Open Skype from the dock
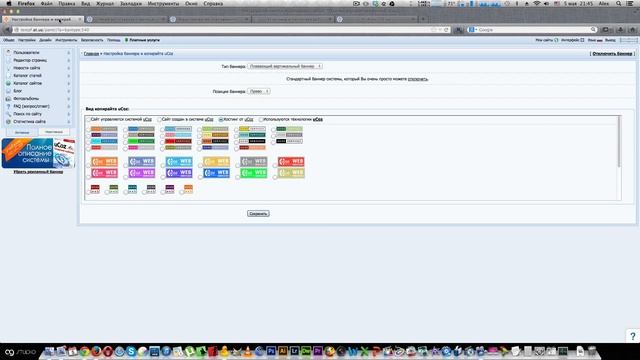The image size is (640, 360). [131, 351]
